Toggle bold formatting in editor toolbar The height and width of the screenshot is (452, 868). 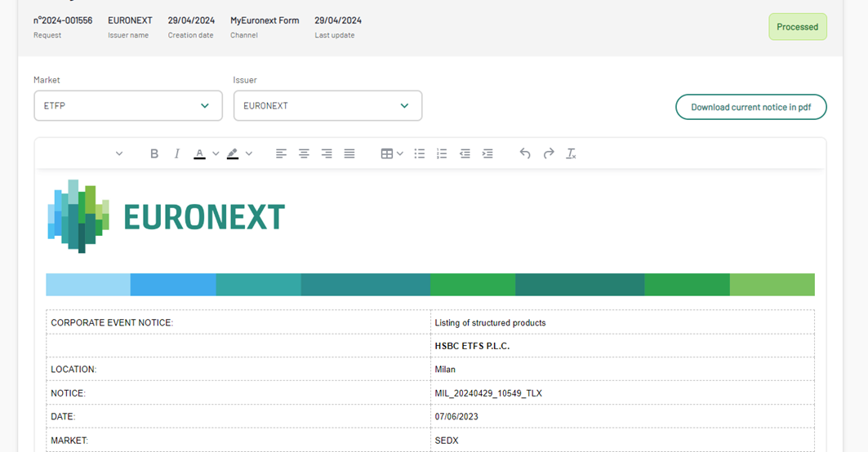pos(154,154)
